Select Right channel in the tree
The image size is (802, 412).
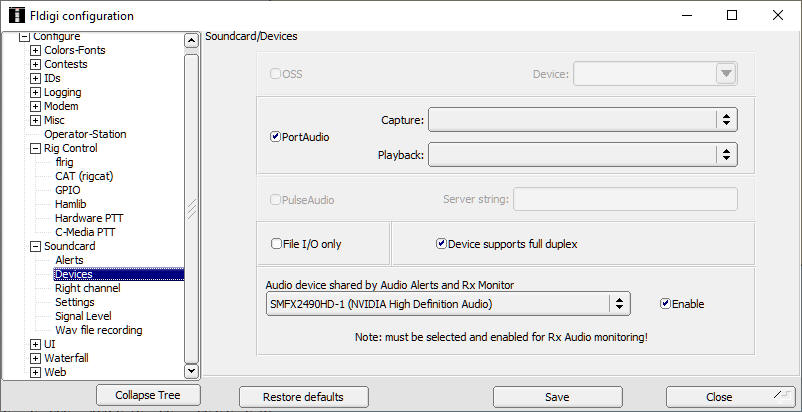[x=87, y=288]
